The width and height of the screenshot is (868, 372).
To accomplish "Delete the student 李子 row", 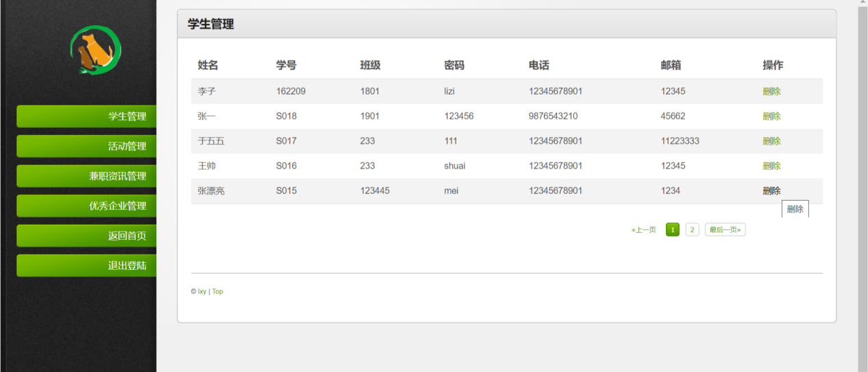I will pos(771,91).
